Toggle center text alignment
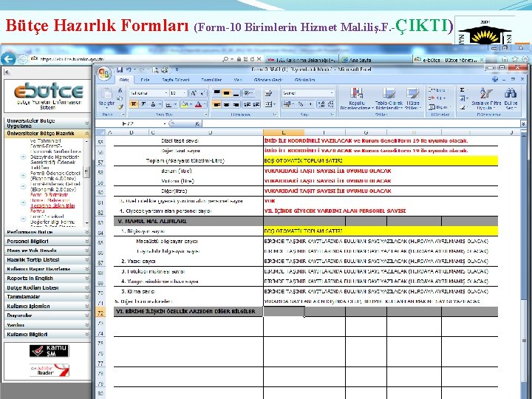The height and width of the screenshot is (399, 532). [226, 104]
